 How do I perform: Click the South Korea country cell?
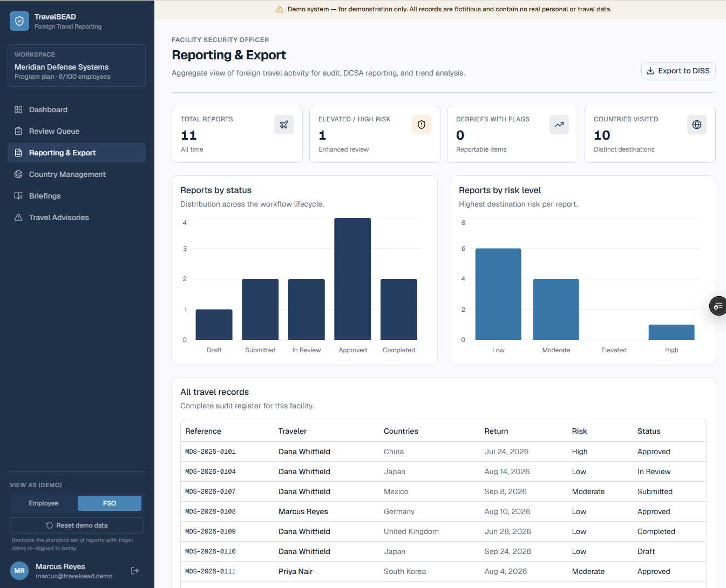405,571
